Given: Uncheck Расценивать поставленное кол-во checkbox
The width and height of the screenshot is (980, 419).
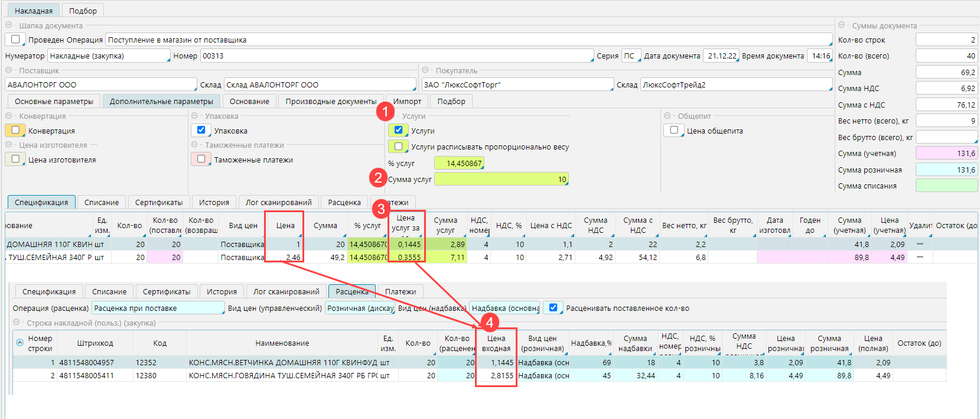Looking at the screenshot, I should 553,308.
